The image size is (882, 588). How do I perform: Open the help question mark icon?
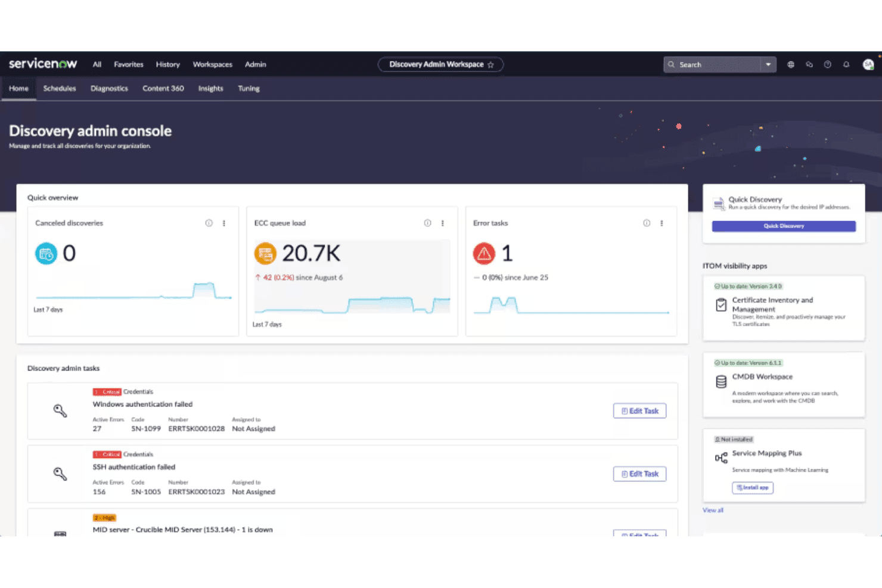click(x=828, y=64)
